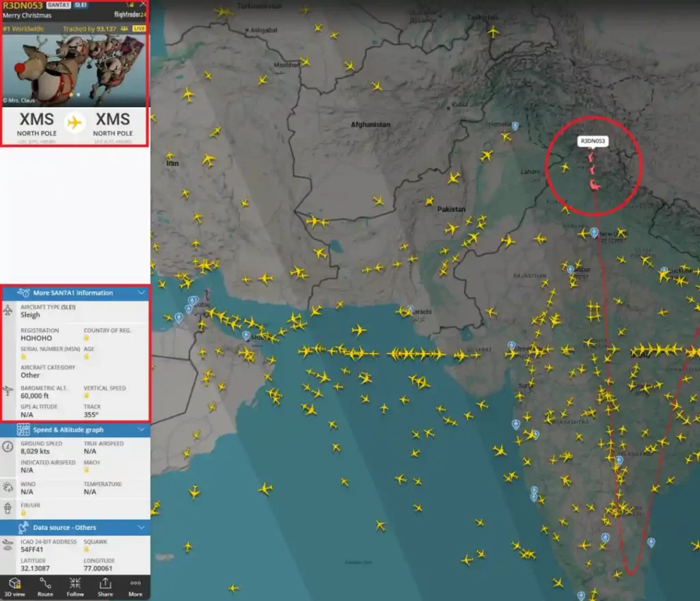Click the yellow LIVE status badge

pos(139,29)
